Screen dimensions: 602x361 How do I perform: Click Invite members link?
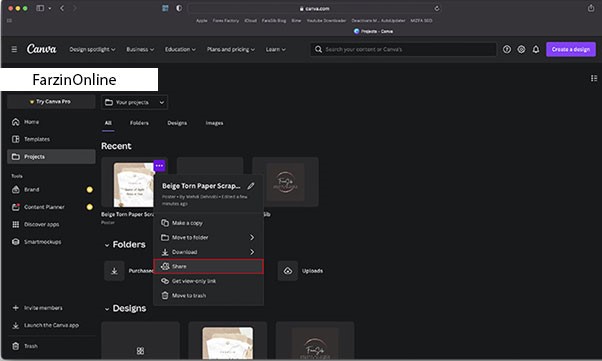43,308
